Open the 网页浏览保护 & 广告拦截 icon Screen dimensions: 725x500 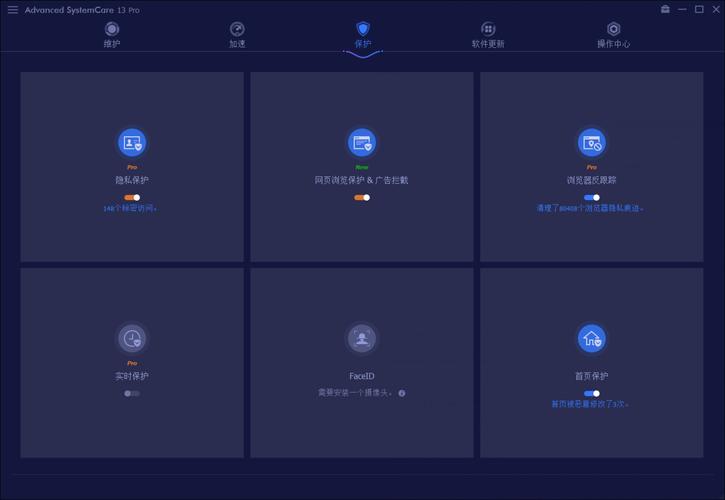[x=362, y=142]
